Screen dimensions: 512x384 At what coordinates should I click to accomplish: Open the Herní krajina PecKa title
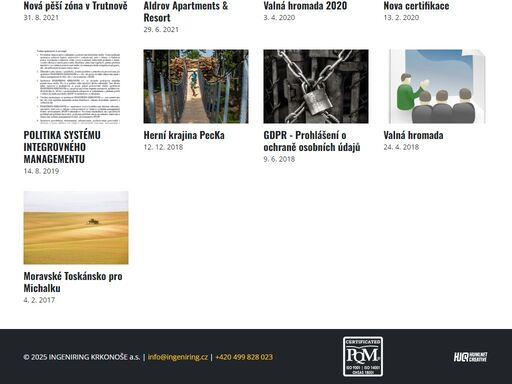click(184, 135)
